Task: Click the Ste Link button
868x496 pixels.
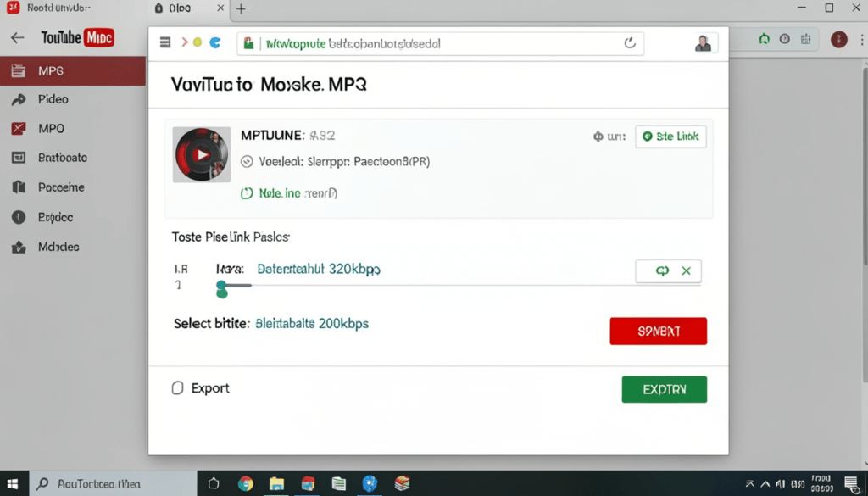Action: tap(670, 137)
